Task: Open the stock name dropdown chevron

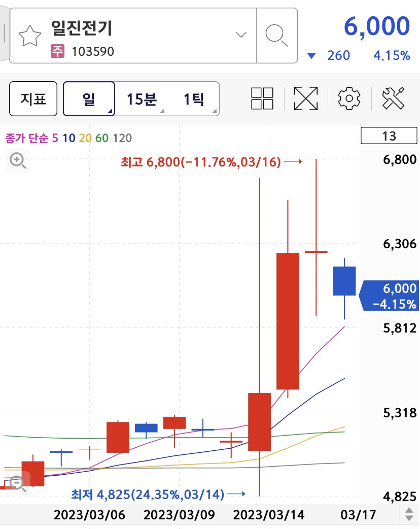Action: point(240,36)
